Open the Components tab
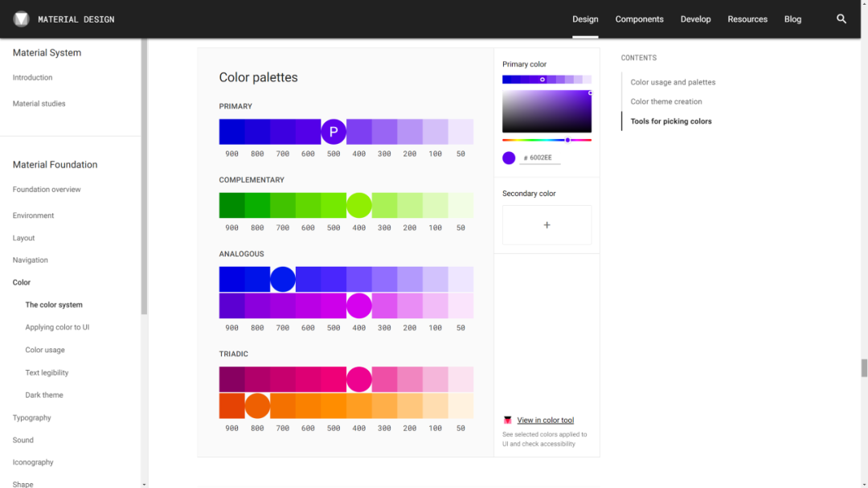 (640, 18)
